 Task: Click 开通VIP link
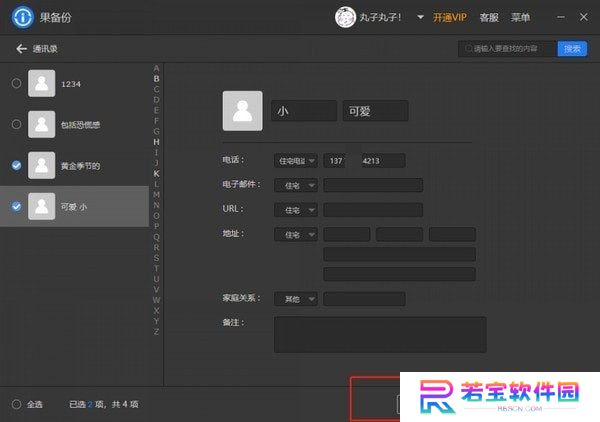(x=450, y=17)
